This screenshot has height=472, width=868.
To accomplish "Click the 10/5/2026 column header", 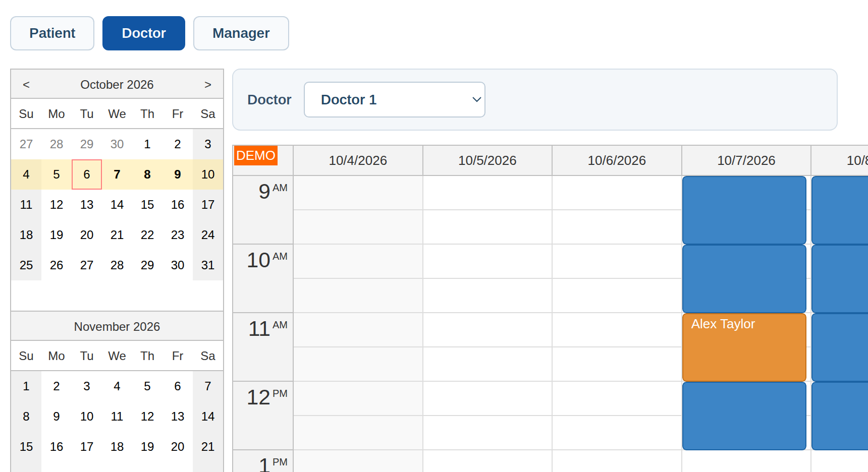I will pyautogui.click(x=487, y=160).
